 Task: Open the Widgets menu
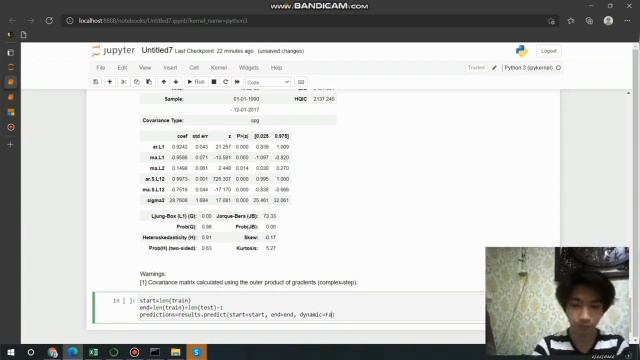pos(249,68)
